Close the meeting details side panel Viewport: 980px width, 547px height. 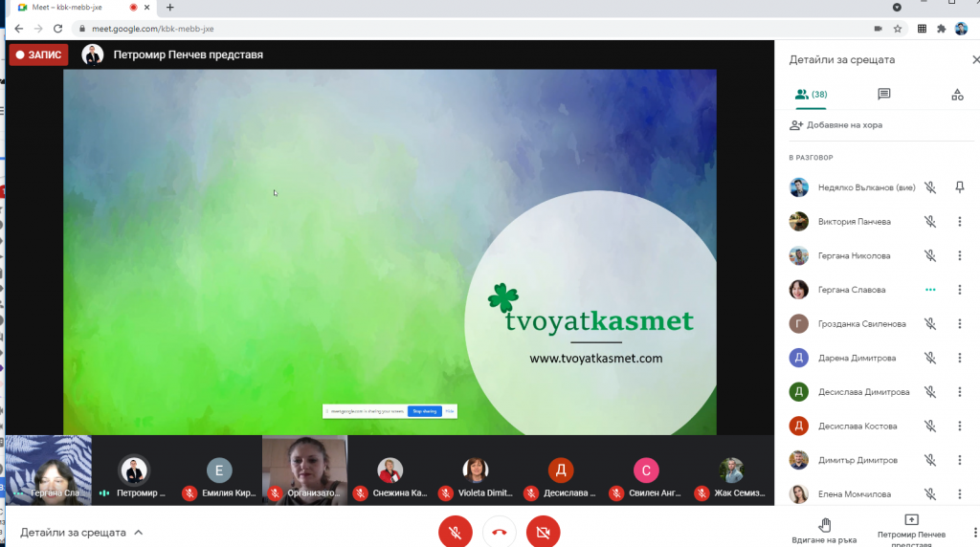pos(975,59)
